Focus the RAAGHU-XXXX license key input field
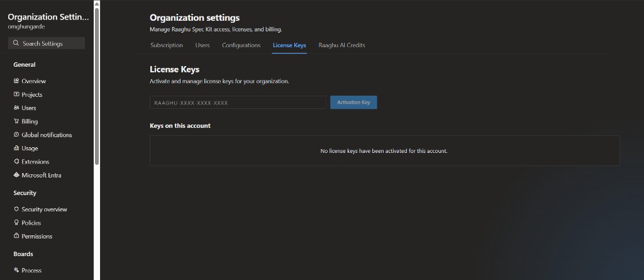Image resolution: width=644 pixels, height=280 pixels. [x=238, y=103]
